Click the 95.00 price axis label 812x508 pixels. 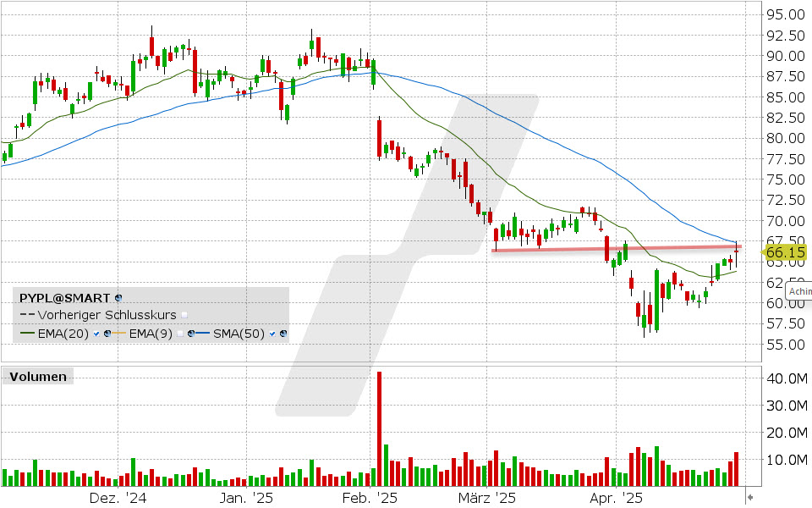click(x=786, y=14)
